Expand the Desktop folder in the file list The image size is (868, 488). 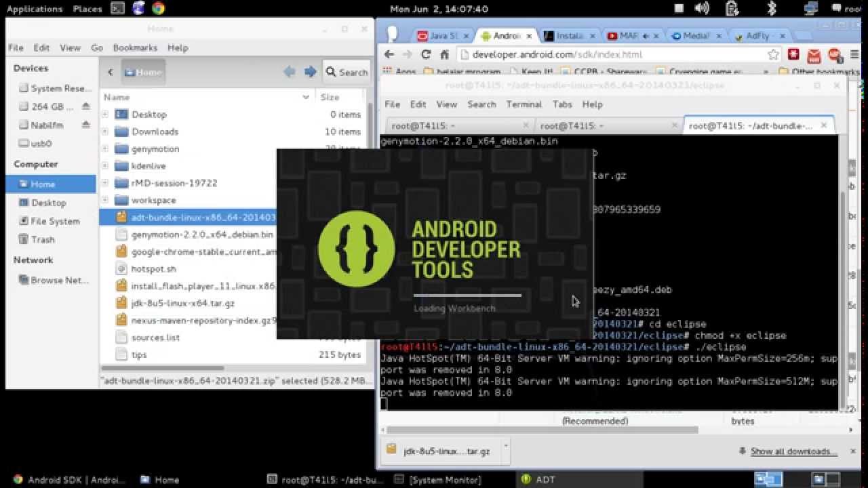click(x=105, y=115)
